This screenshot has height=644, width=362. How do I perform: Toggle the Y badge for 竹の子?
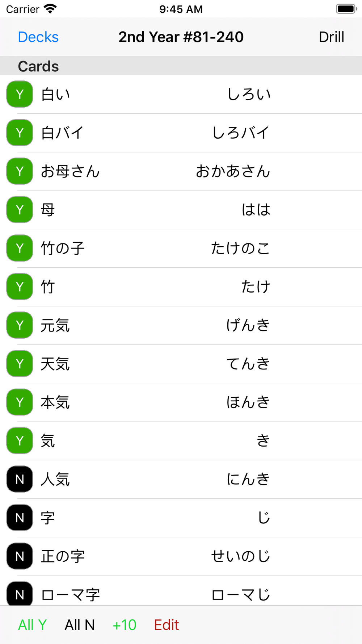click(20, 248)
